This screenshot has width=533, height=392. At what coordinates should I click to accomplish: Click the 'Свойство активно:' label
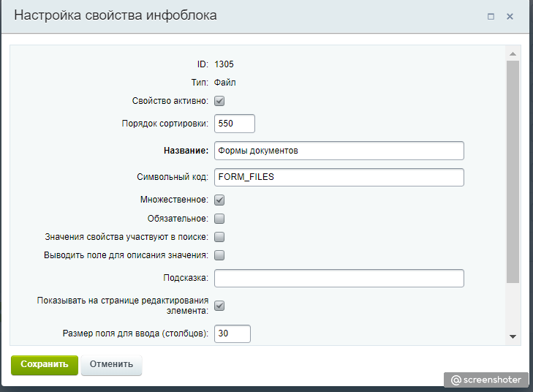[x=170, y=101]
